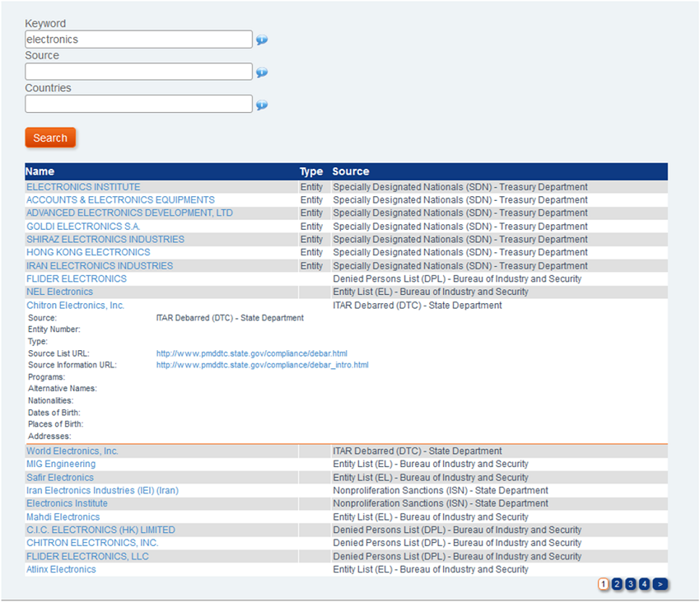Click into the Countries input field

(x=139, y=104)
